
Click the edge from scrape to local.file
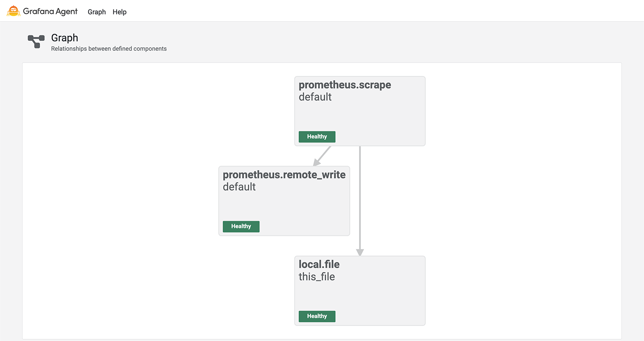point(360,200)
